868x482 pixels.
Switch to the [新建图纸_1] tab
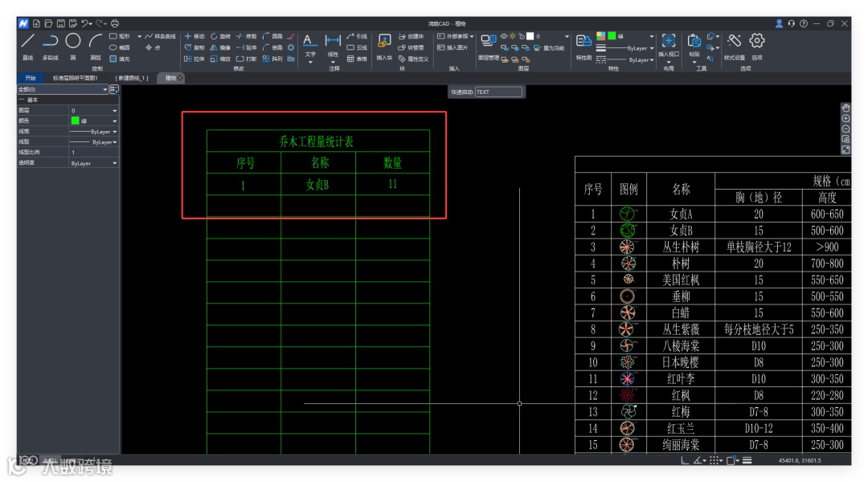pyautogui.click(x=133, y=78)
